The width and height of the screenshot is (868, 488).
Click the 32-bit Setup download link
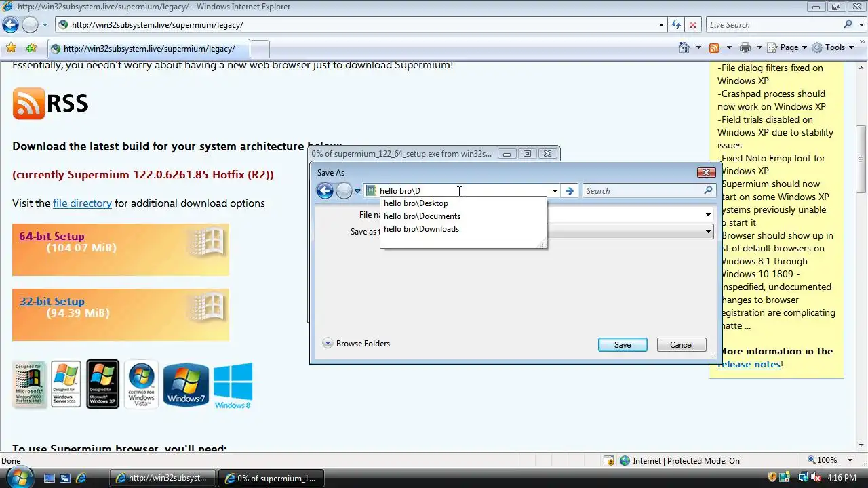click(52, 301)
